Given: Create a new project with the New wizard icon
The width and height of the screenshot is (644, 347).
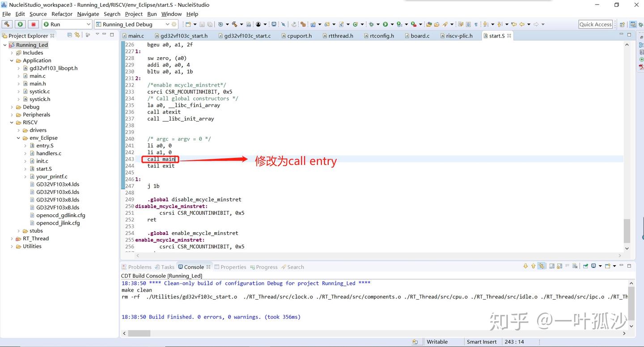Looking at the screenshot, I should [x=189, y=24].
